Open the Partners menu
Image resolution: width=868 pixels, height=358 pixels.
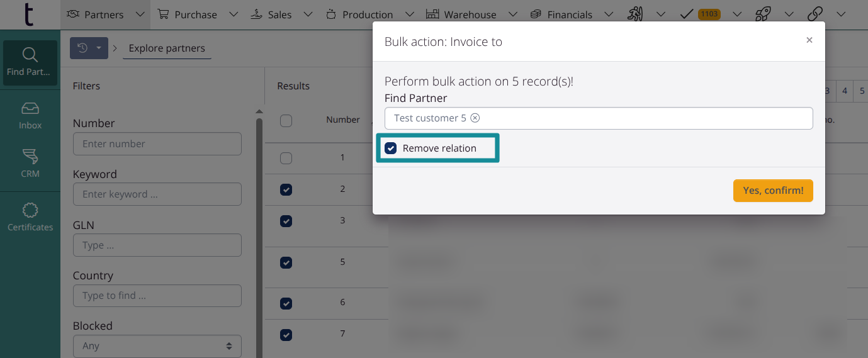(96, 14)
